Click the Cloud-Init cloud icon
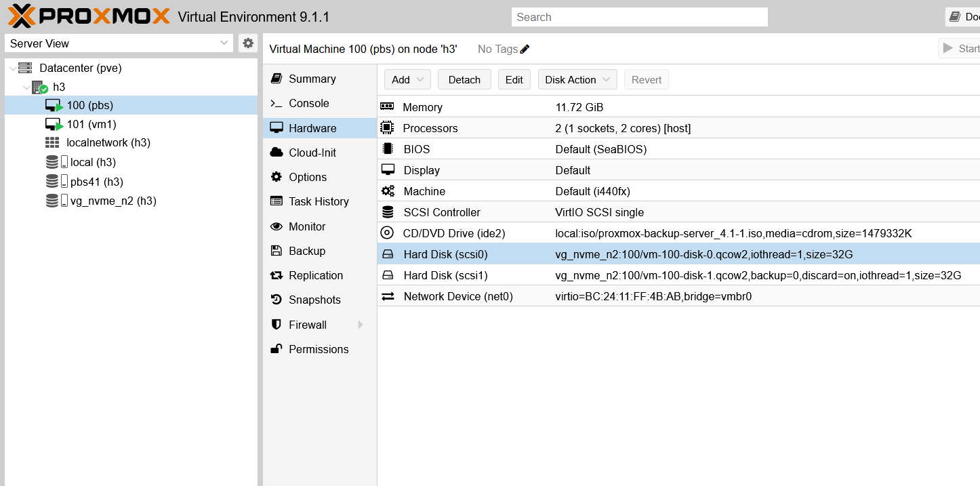980x486 pixels. pyautogui.click(x=276, y=153)
